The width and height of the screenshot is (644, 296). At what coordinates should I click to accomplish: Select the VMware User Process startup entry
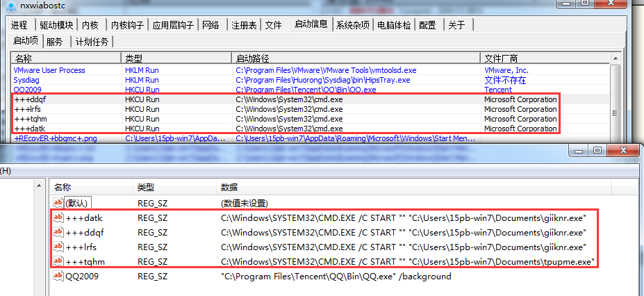[x=49, y=70]
